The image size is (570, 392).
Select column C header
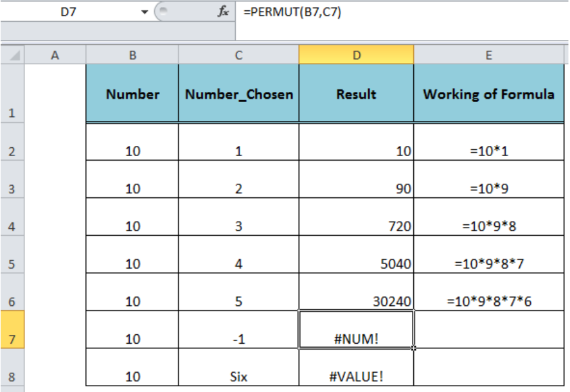pyautogui.click(x=238, y=55)
